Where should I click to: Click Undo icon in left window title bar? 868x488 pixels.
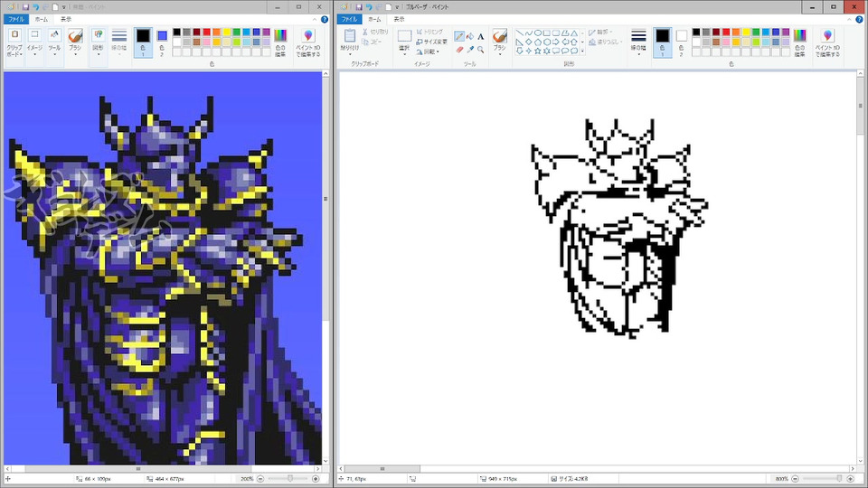(35, 6)
